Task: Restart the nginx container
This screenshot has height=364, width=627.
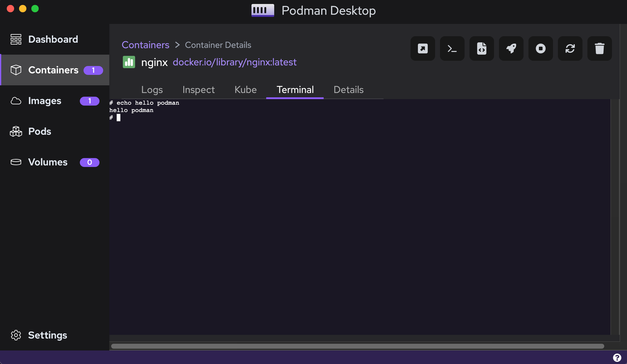Action: click(570, 48)
